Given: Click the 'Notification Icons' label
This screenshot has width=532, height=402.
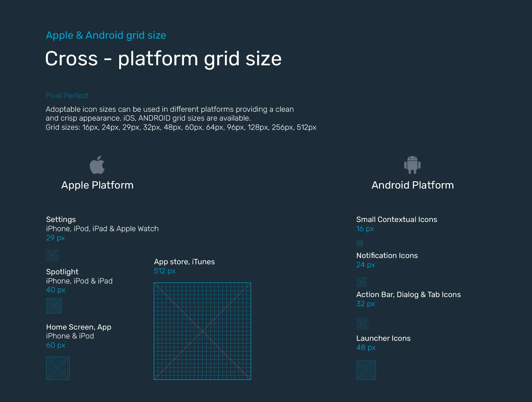Looking at the screenshot, I should (x=387, y=255).
